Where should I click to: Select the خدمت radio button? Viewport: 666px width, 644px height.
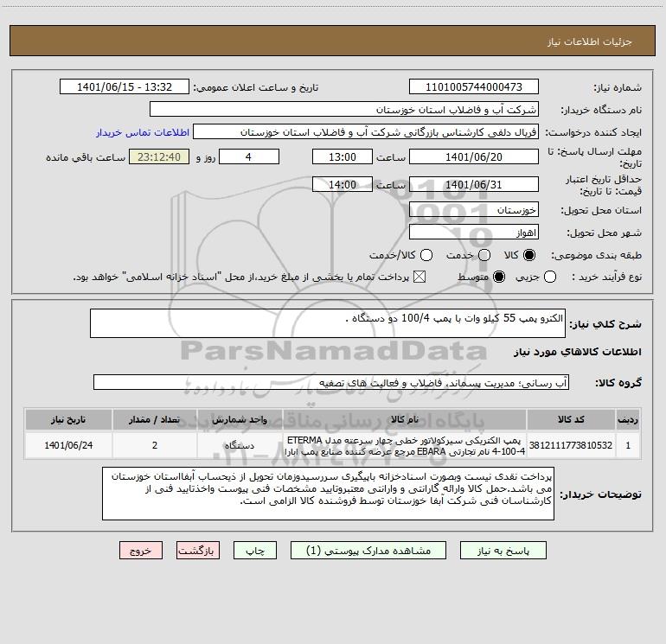[484, 255]
